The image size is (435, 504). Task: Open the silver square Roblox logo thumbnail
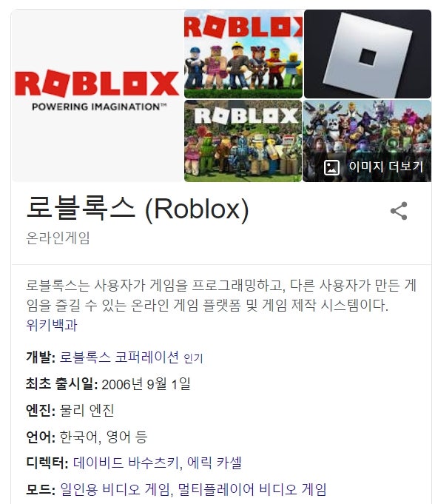pyautogui.click(x=368, y=54)
